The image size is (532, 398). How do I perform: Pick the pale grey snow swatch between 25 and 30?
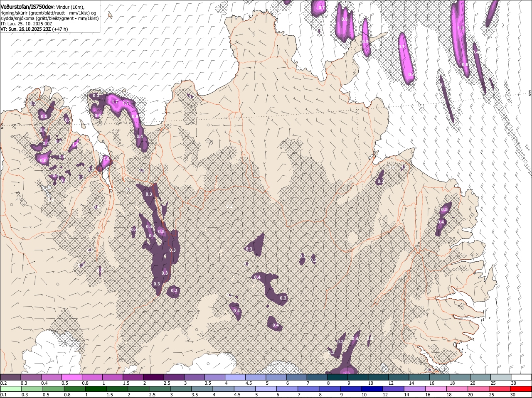[500, 377]
